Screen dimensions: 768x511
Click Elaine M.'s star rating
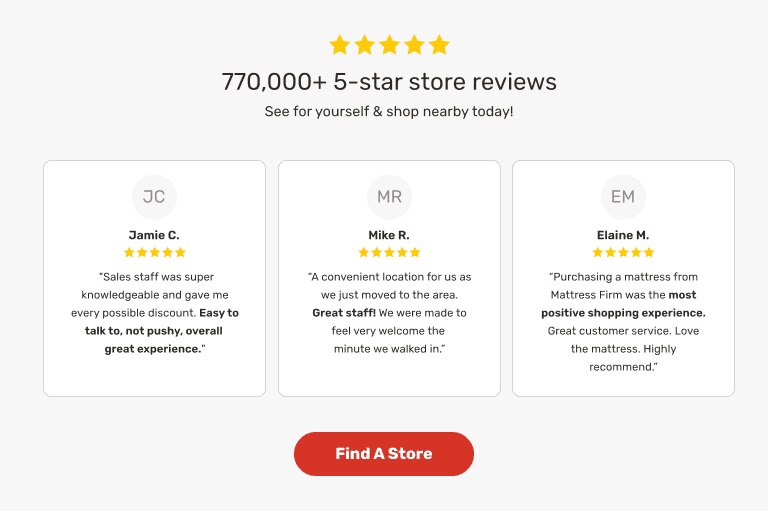[x=623, y=253]
